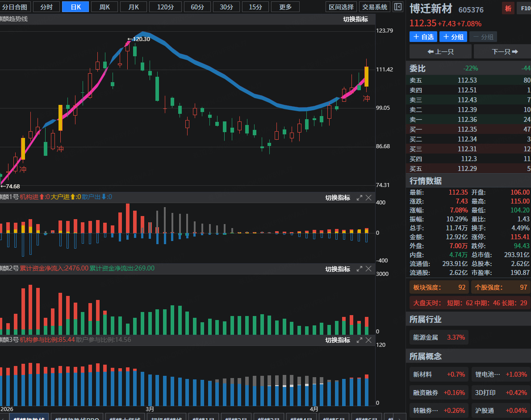Click the blue 分组 add-to-group button
The height and width of the screenshot is (420, 531).
tap(453, 37)
